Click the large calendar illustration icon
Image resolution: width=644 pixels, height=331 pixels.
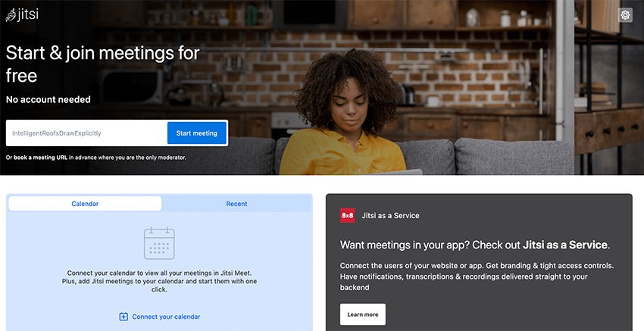coord(159,243)
